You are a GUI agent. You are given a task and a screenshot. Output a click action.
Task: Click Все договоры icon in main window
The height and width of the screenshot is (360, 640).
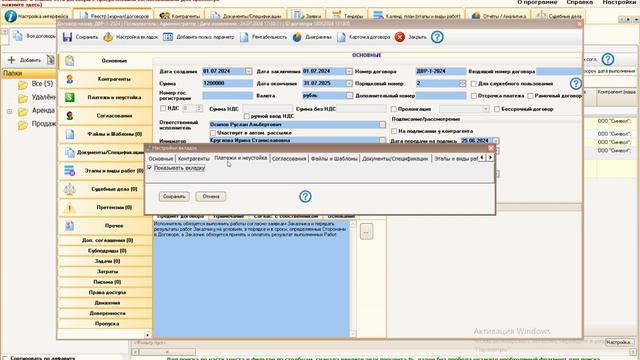pos(17,36)
